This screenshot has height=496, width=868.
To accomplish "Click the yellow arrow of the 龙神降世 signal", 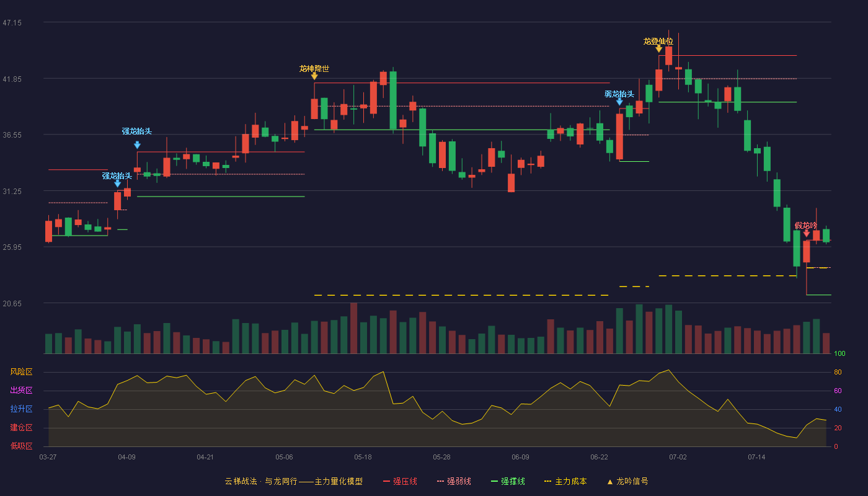I will tap(314, 76).
